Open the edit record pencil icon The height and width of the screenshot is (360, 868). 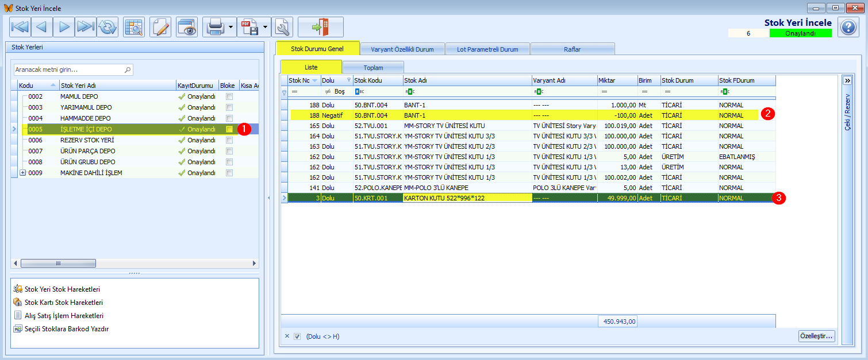[160, 27]
